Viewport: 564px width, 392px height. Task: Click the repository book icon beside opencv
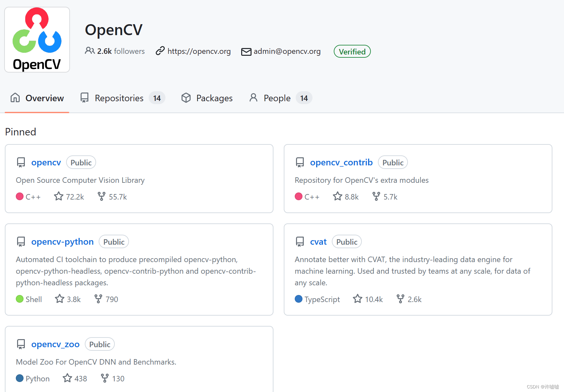click(x=21, y=162)
